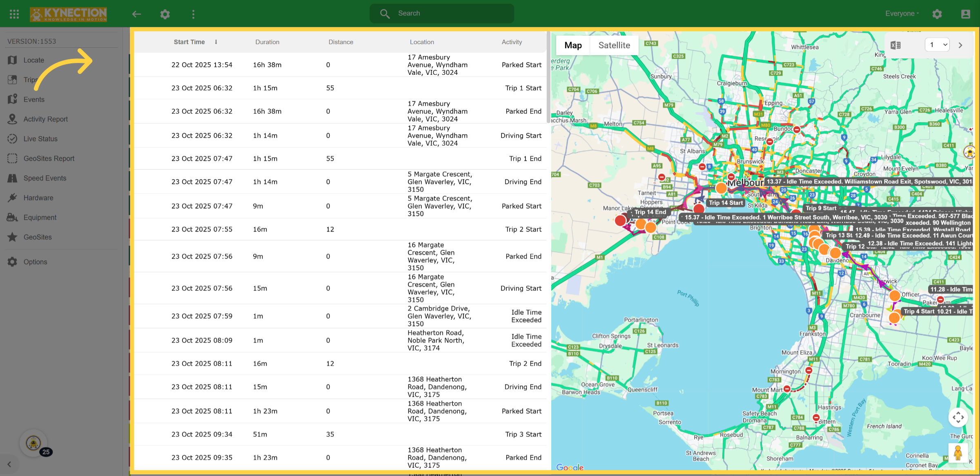
Task: Click the Activity Report person-pin icon
Action: [x=12, y=119]
